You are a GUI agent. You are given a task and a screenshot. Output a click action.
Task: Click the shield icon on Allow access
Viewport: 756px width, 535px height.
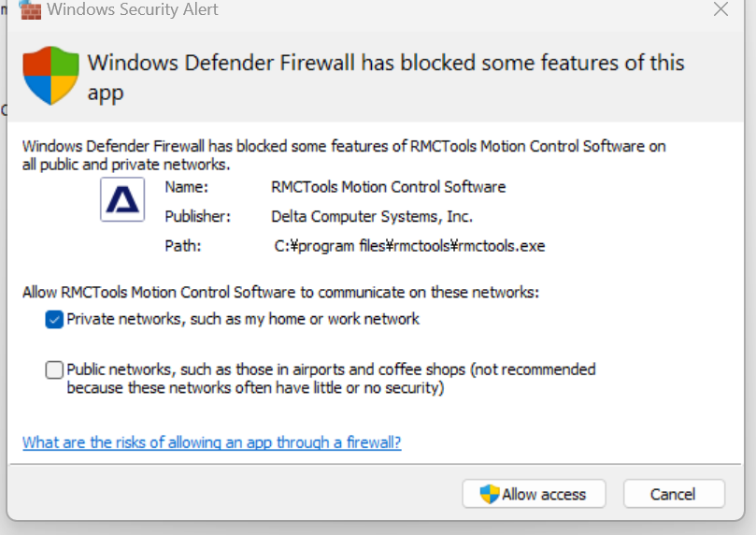pos(490,494)
